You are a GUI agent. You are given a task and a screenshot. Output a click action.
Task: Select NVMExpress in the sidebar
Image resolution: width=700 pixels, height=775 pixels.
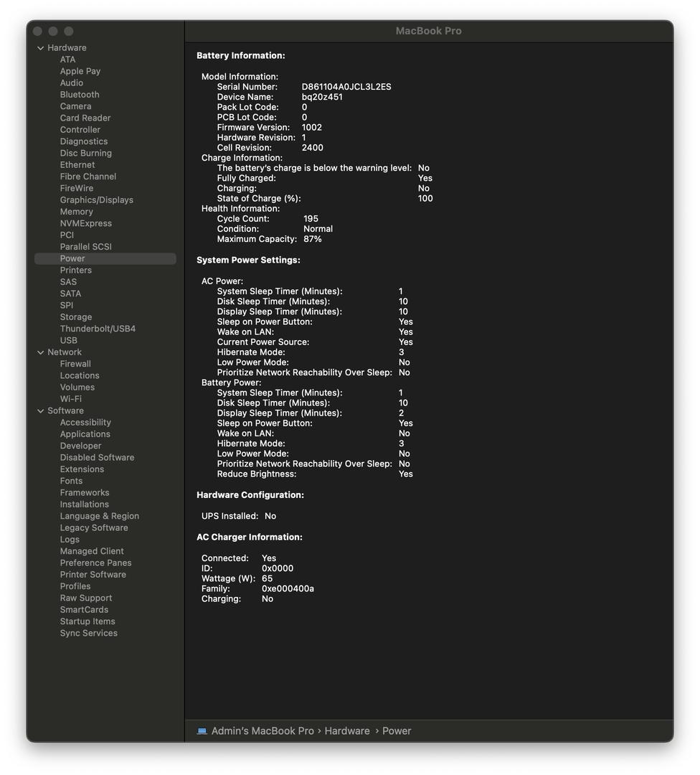pyautogui.click(x=85, y=223)
